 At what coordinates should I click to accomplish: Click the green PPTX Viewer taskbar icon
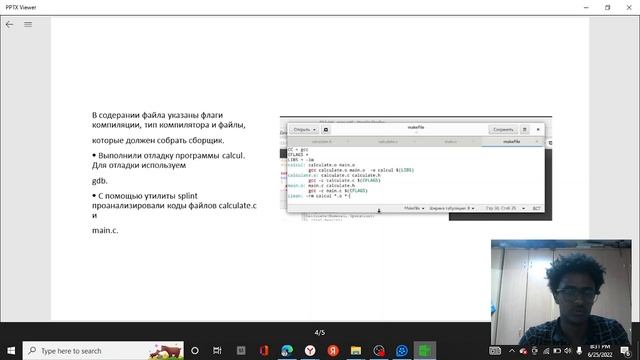tap(425, 351)
